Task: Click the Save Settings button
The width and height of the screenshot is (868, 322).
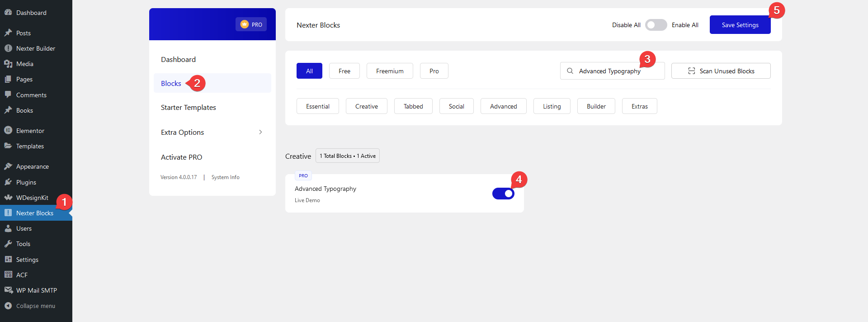Action: pyautogui.click(x=740, y=25)
